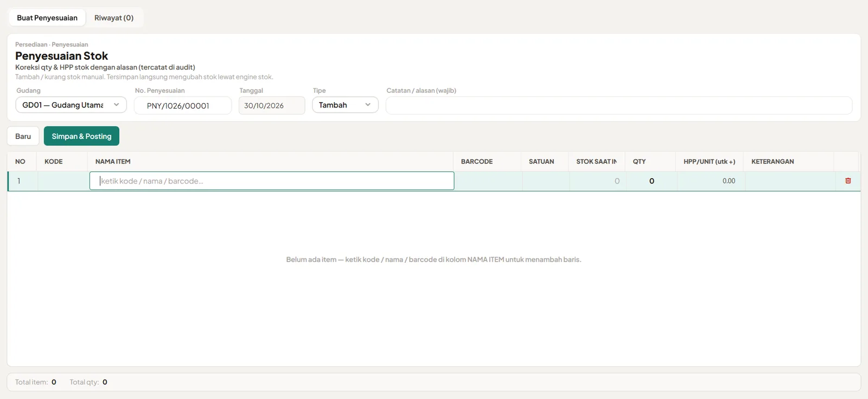This screenshot has width=868, height=399.
Task: Click the STOK SAAT INI cell of row 1
Action: coord(598,181)
